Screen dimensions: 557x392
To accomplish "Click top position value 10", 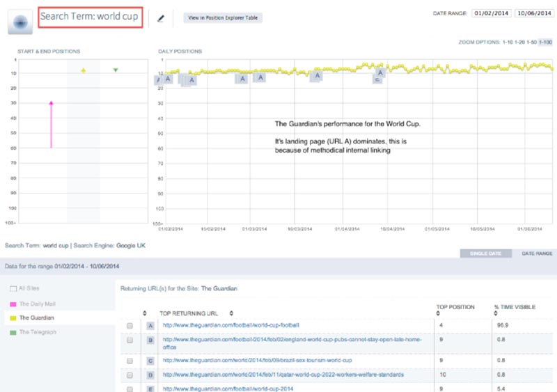I will tap(443, 375).
